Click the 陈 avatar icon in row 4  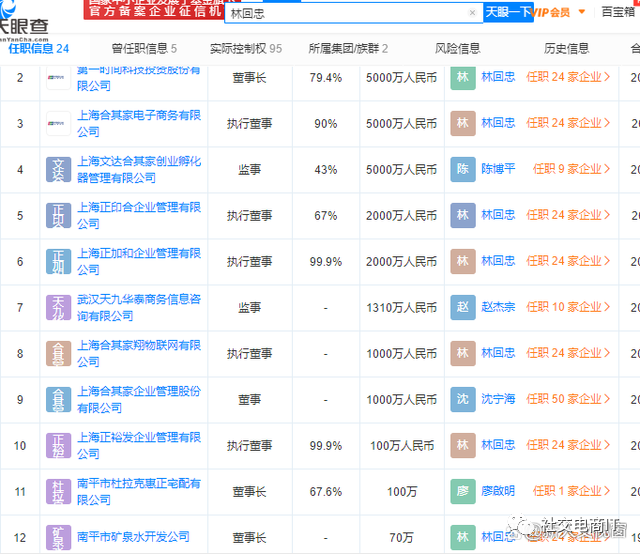click(x=463, y=169)
